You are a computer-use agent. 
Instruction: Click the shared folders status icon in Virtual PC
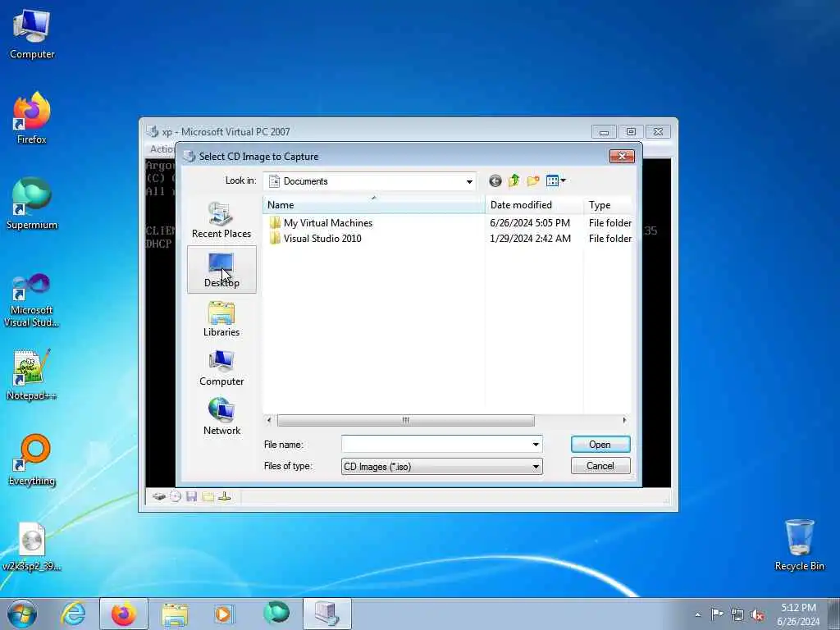(x=208, y=496)
